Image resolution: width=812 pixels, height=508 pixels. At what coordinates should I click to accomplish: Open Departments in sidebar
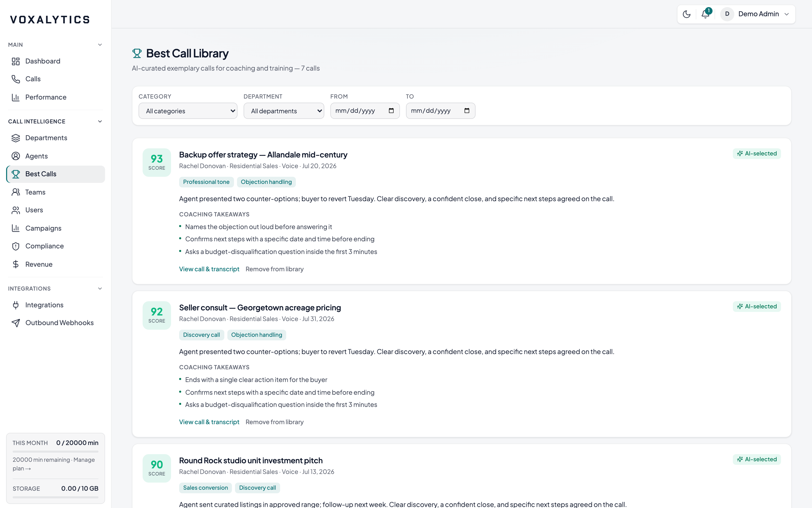[x=56, y=138]
